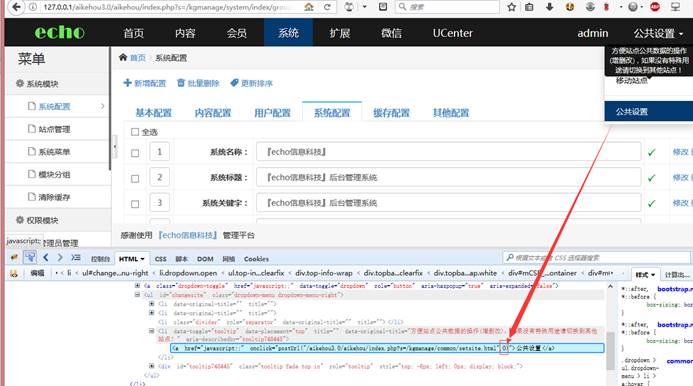Expand the 系统配置 sidebar chevron
The image size is (693, 386).
click(103, 106)
